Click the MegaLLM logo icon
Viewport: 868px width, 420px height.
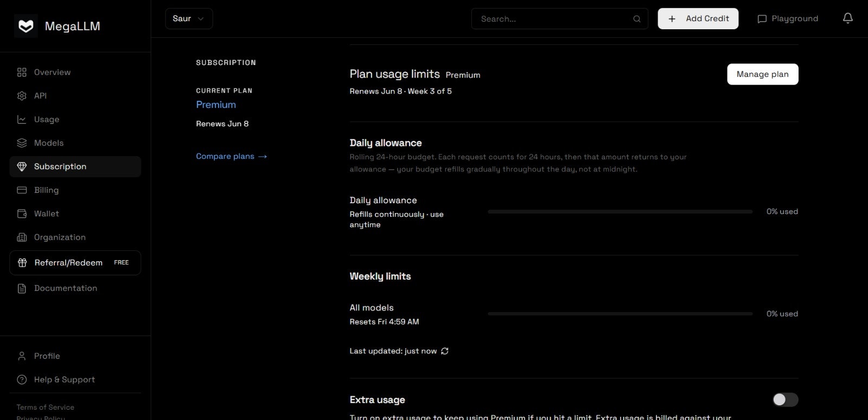tap(25, 26)
